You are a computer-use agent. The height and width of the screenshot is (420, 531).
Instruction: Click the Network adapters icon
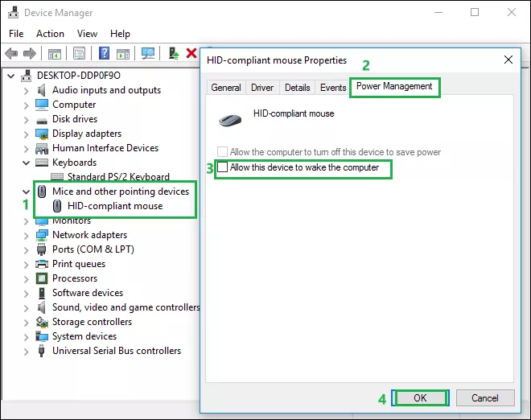click(42, 235)
